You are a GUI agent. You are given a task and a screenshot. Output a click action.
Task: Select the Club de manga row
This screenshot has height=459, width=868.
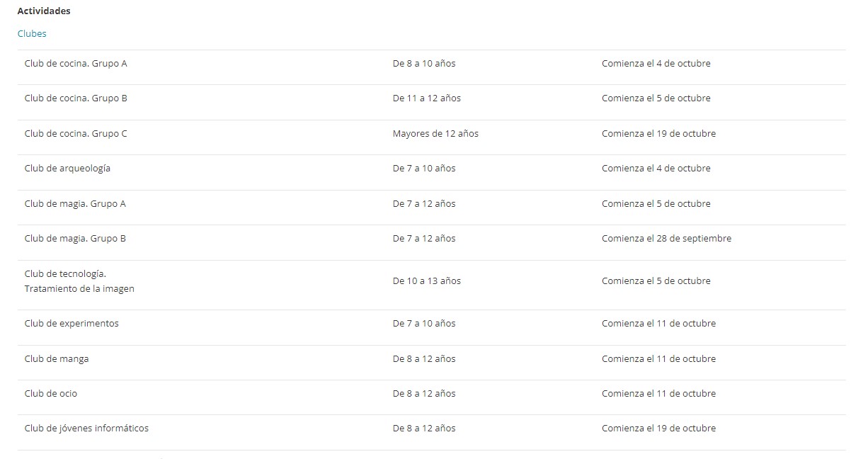click(57, 359)
